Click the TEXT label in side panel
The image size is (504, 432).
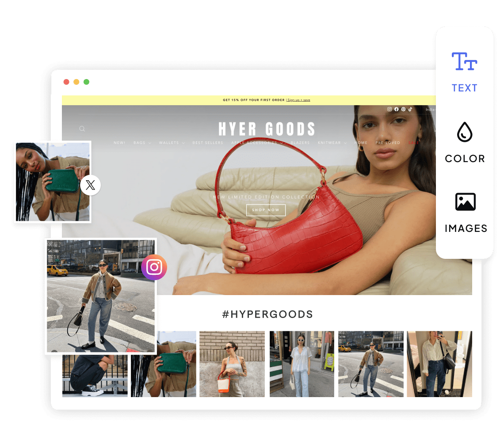click(x=464, y=88)
